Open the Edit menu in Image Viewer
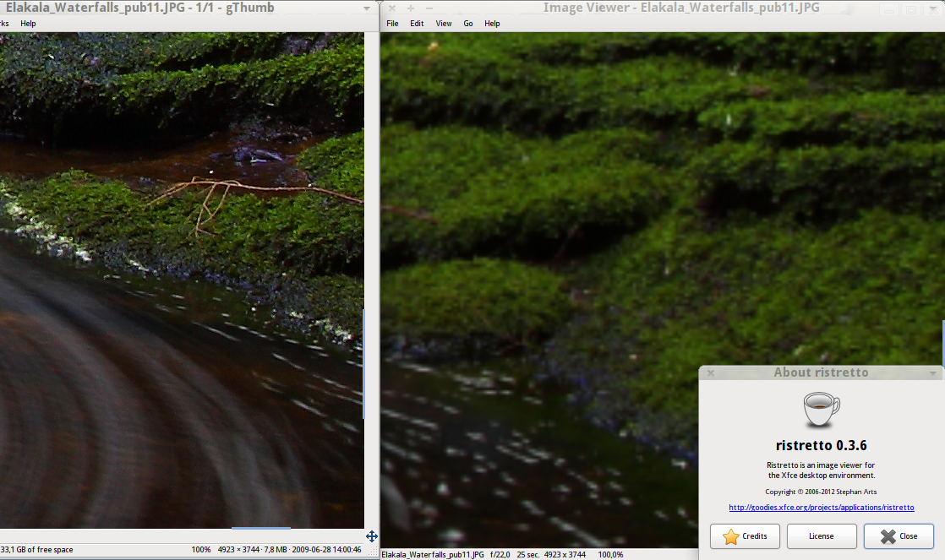The width and height of the screenshot is (945, 560). [417, 24]
